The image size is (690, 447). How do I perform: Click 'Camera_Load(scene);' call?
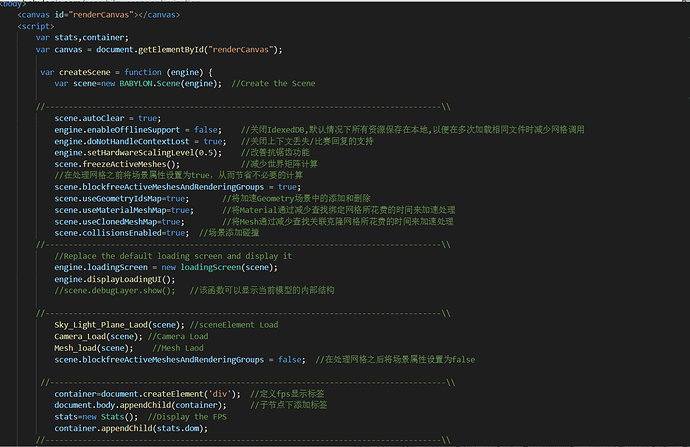click(98, 336)
